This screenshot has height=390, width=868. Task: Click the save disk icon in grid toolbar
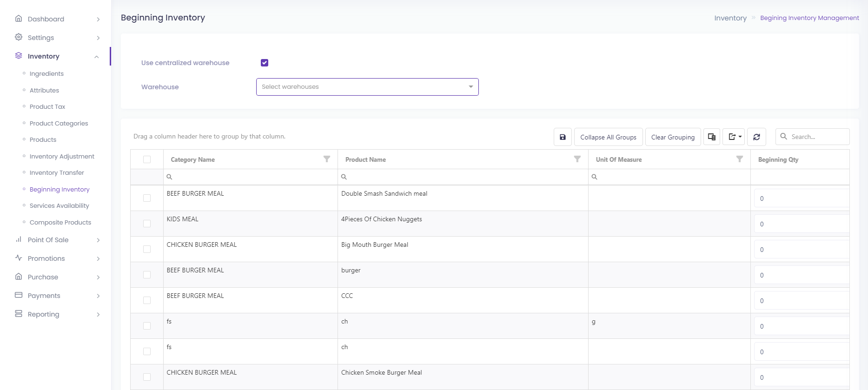point(563,137)
